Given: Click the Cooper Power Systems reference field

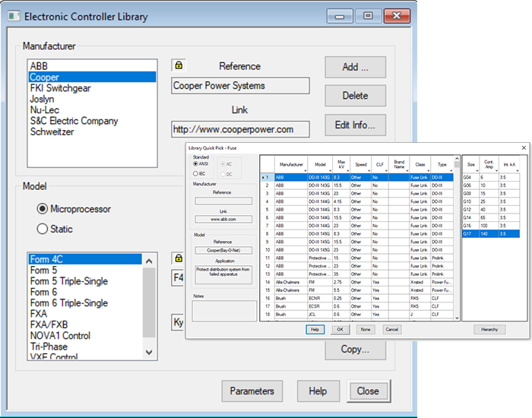Looking at the screenshot, I should [240, 85].
